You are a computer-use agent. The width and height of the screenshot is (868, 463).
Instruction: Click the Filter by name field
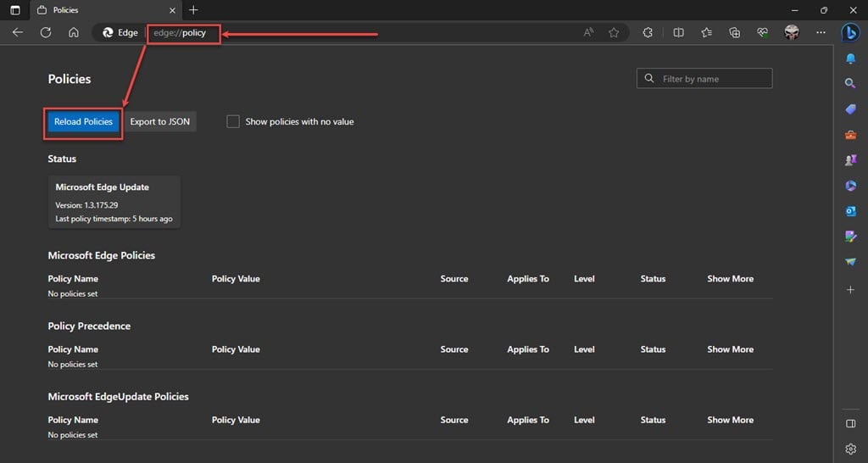(x=704, y=79)
